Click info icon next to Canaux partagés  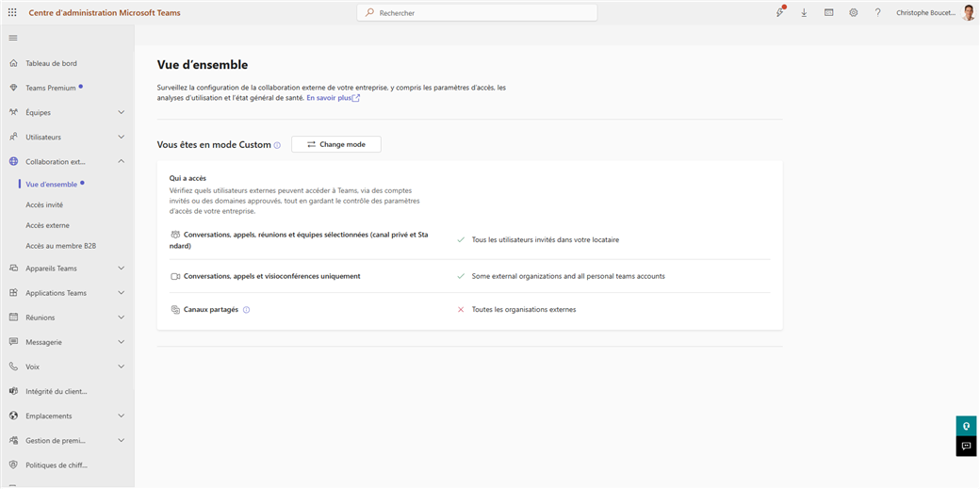click(246, 310)
